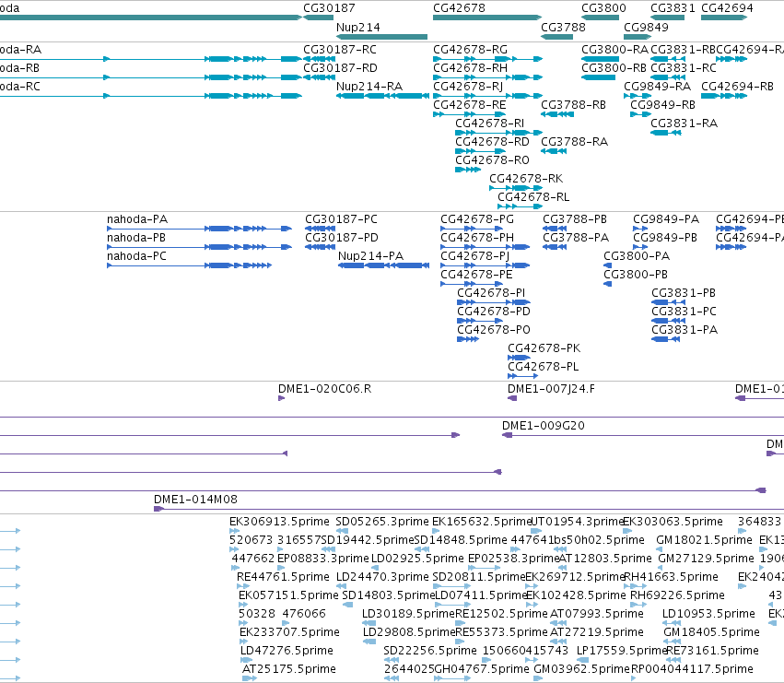Image resolution: width=784 pixels, height=683 pixels.
Task: Select the CG3788 gene label
Action: (563, 27)
